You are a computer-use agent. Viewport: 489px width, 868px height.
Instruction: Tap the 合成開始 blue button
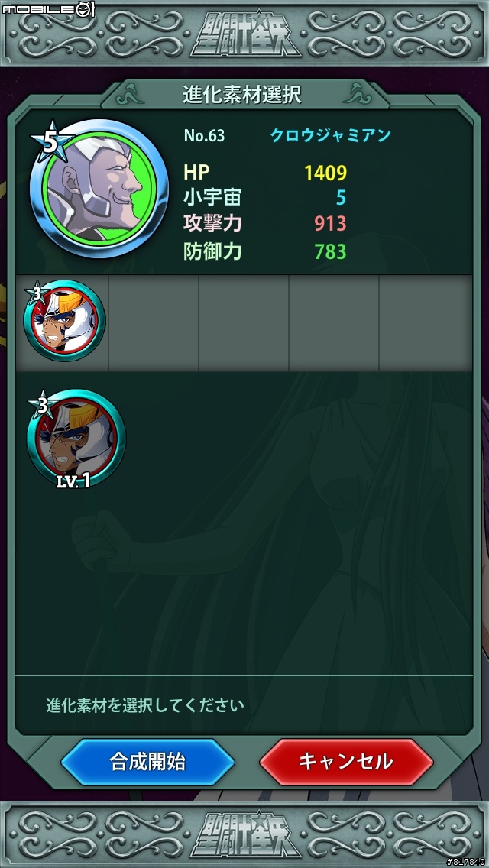pyautogui.click(x=147, y=762)
